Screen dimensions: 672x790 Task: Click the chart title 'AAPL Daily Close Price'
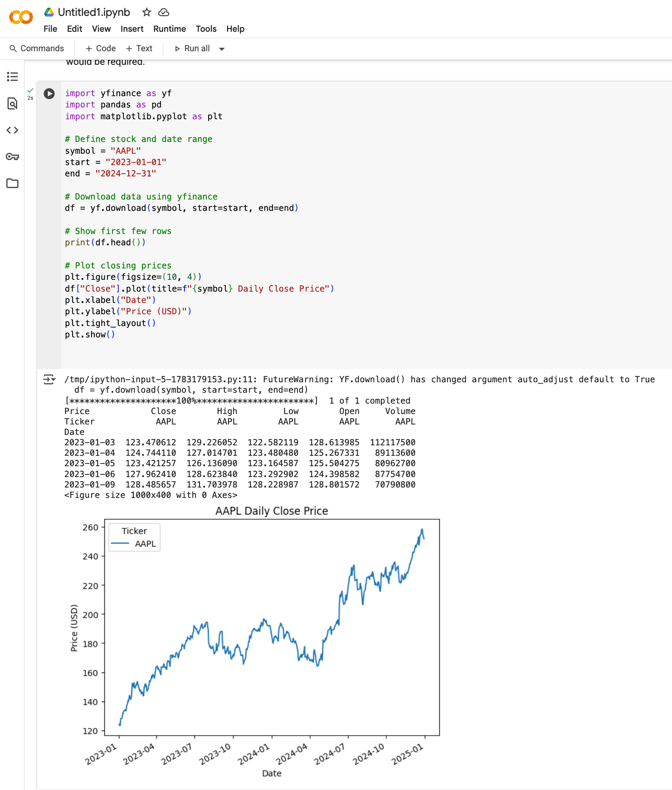(272, 511)
